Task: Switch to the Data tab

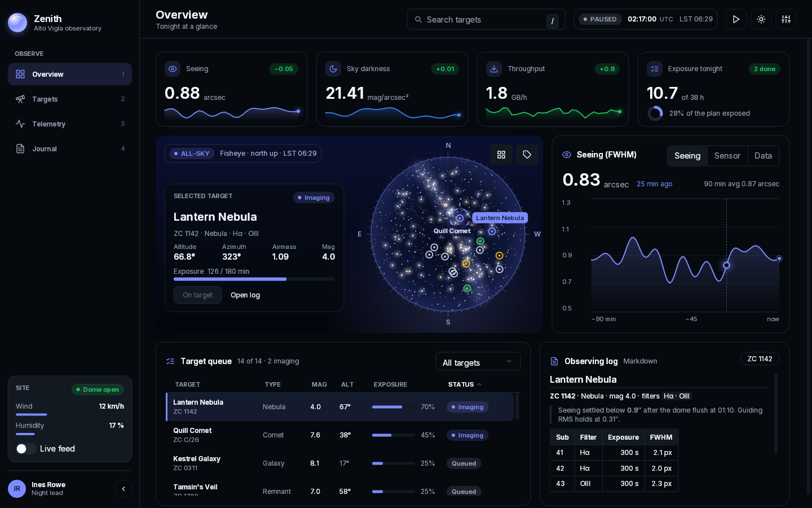Action: click(x=763, y=156)
